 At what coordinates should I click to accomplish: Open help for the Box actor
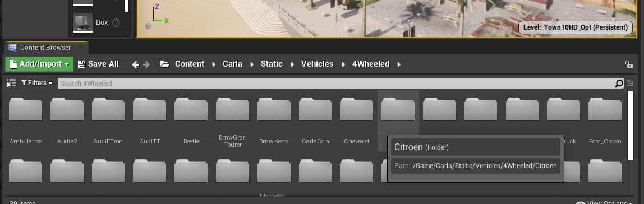point(116,22)
